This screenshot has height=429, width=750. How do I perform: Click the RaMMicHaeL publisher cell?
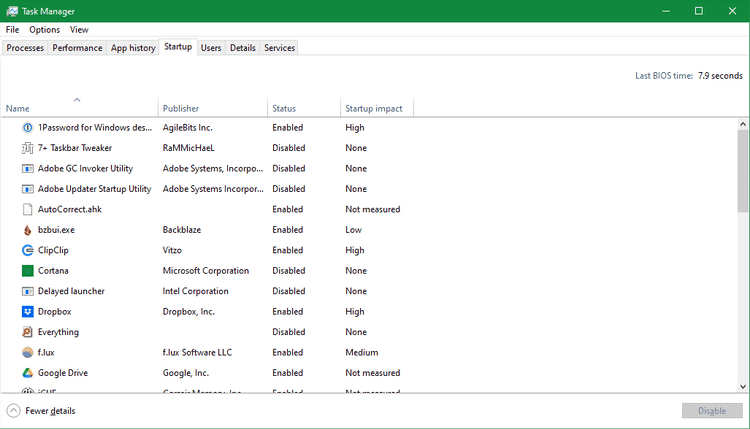(x=188, y=148)
